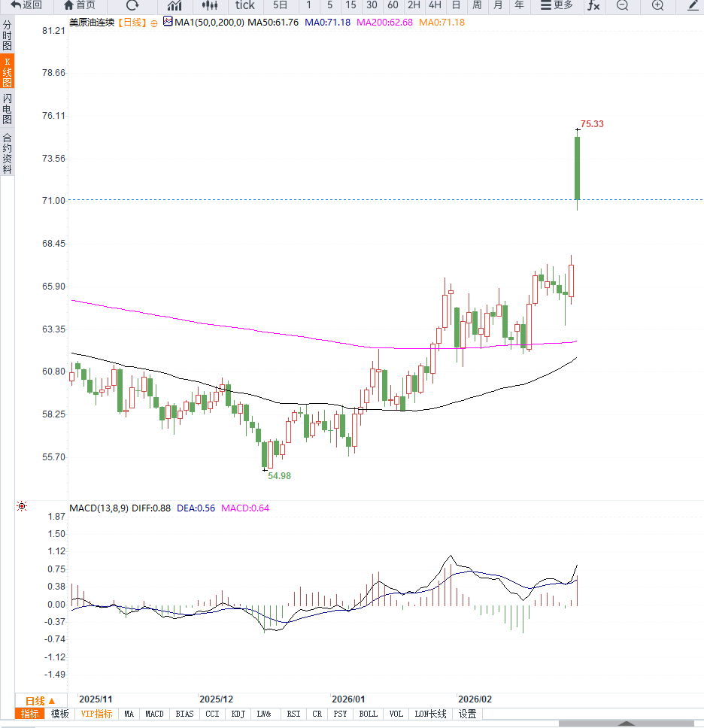Switch to the 模板 bottom tab
Screen dimensions: 704x728
tap(59, 714)
